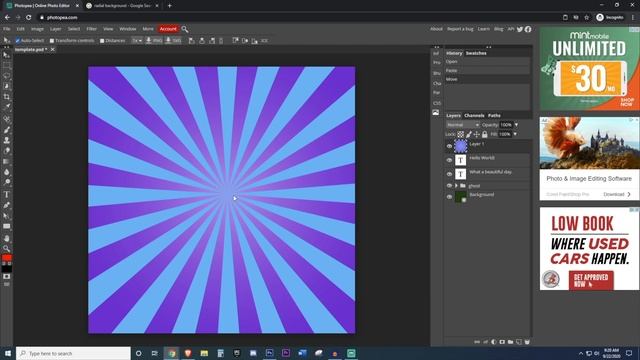
Task: Hide Layer 1 via eye icon
Action: [x=449, y=146]
